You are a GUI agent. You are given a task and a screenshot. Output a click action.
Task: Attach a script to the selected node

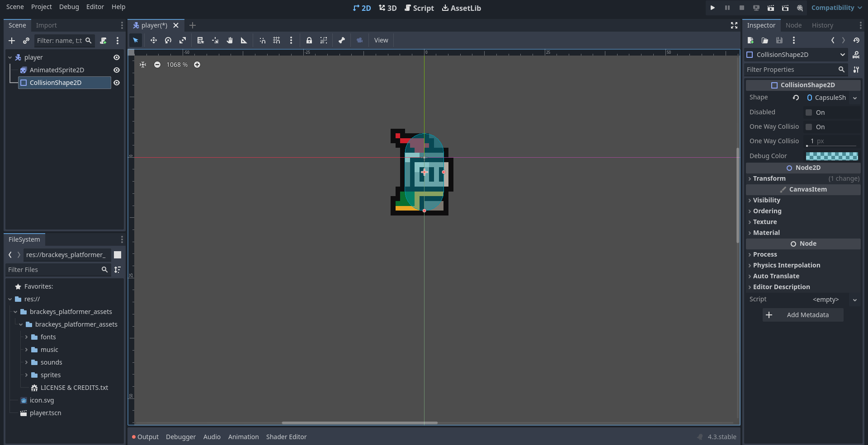point(103,41)
